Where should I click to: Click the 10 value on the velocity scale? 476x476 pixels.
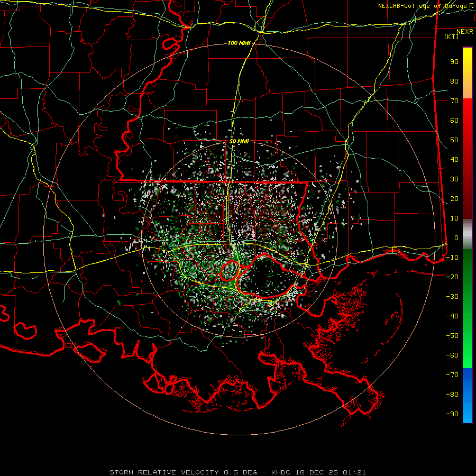pos(454,218)
